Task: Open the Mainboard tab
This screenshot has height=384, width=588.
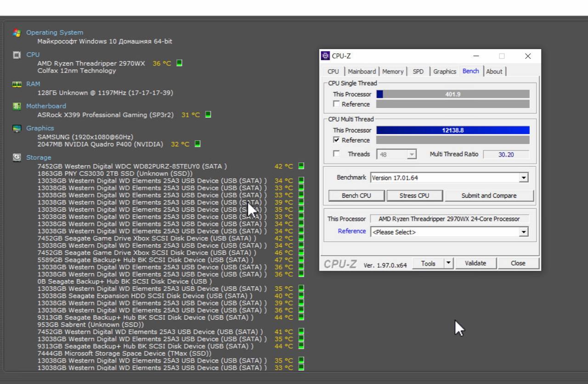Action: coord(362,72)
